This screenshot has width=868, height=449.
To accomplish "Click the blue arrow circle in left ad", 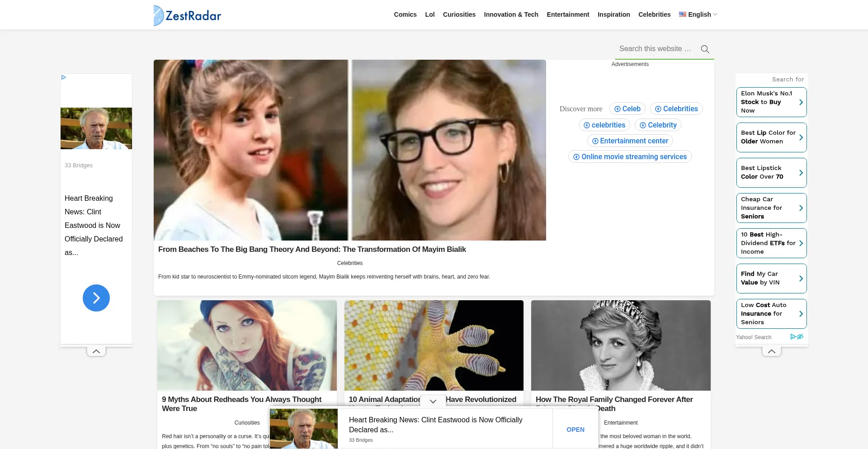I will tap(96, 298).
